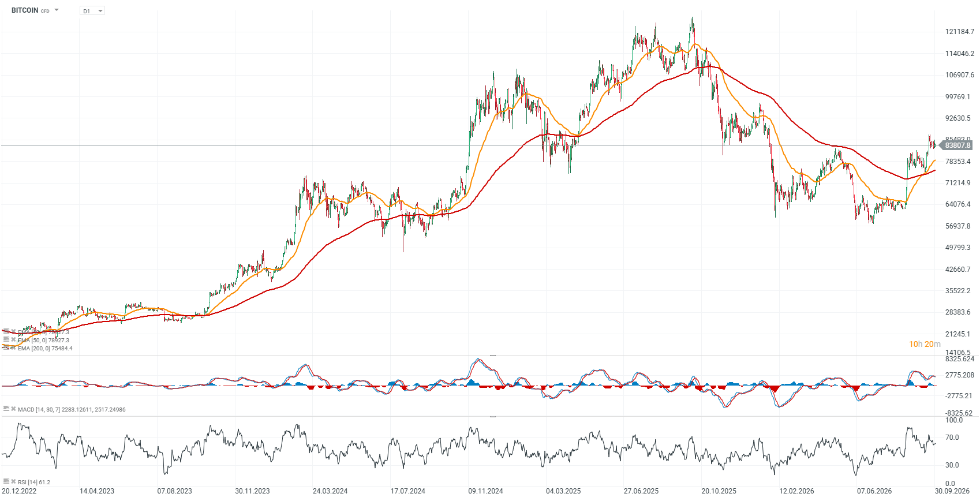980x501 pixels.
Task: Click the 121184.7 price axis label
Action: [x=959, y=32]
